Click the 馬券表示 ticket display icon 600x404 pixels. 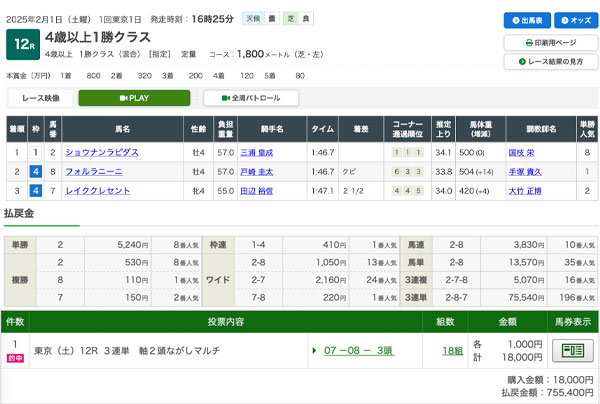(x=572, y=351)
